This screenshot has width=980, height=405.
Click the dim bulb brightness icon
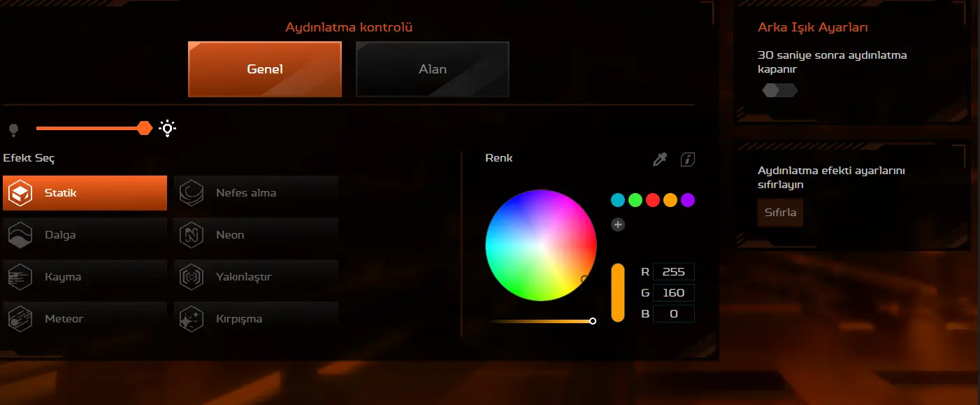13,129
